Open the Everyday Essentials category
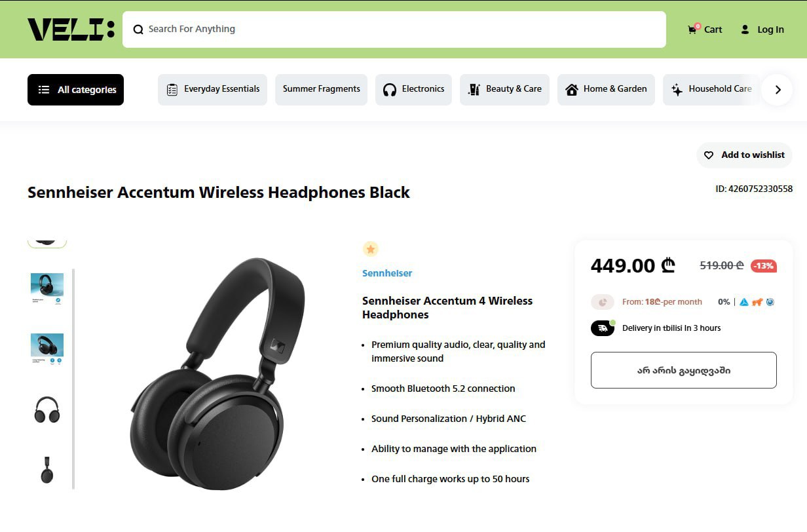This screenshot has height=532, width=807. click(x=212, y=90)
